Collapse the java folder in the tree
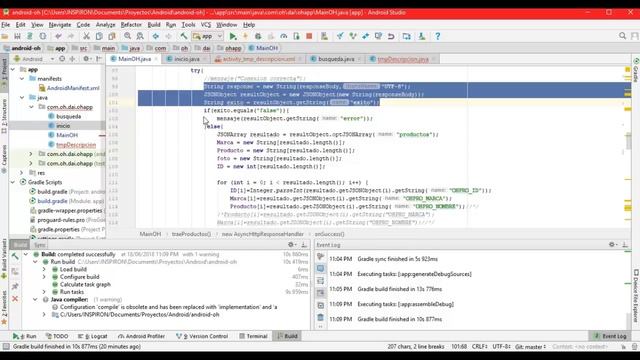Viewport: 640px width, 360px height. pos(22,98)
